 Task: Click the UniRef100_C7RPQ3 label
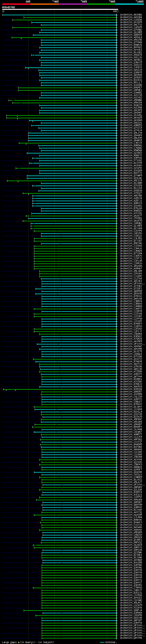point(131,588)
